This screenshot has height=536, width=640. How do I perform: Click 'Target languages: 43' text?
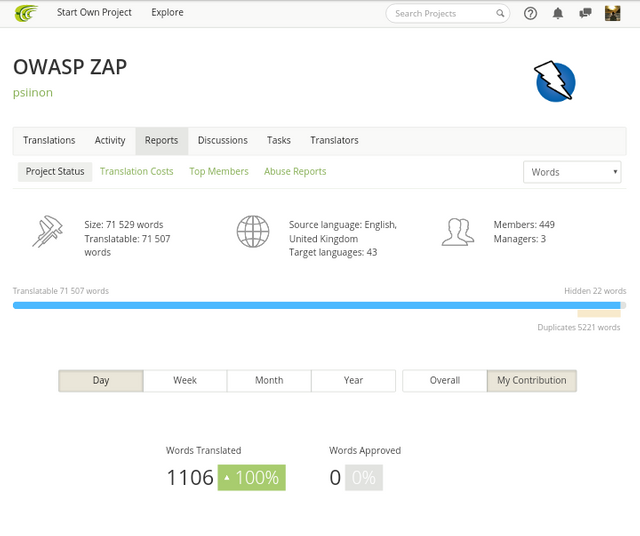click(x=333, y=252)
